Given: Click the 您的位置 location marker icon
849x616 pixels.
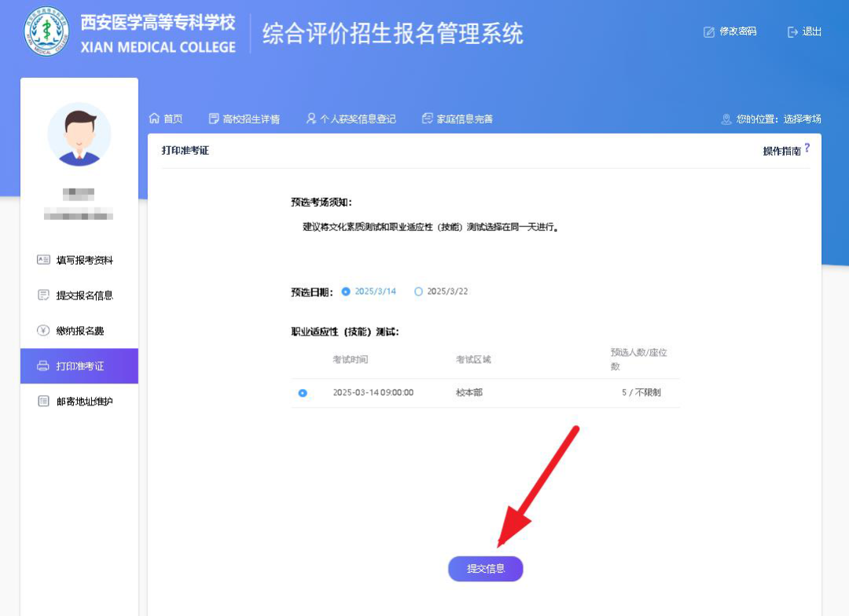Looking at the screenshot, I should (726, 119).
